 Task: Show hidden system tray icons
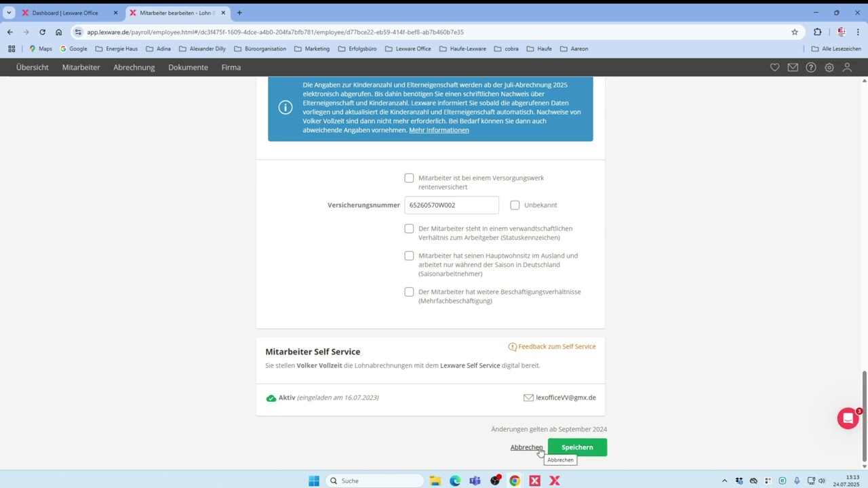(724, 481)
